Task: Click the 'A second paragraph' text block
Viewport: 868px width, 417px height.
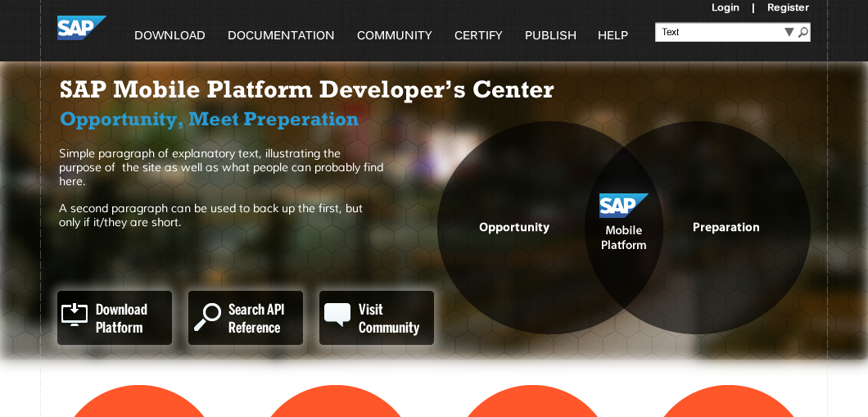Action: point(211,215)
